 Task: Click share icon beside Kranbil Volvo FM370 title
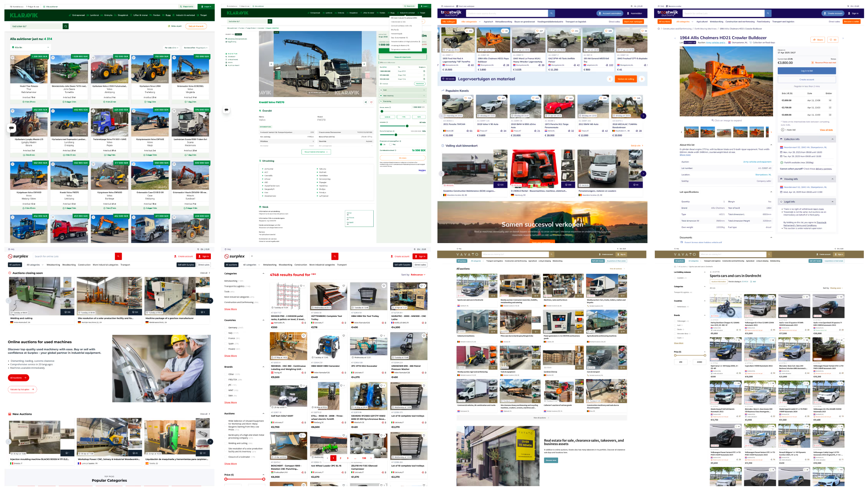366,102
